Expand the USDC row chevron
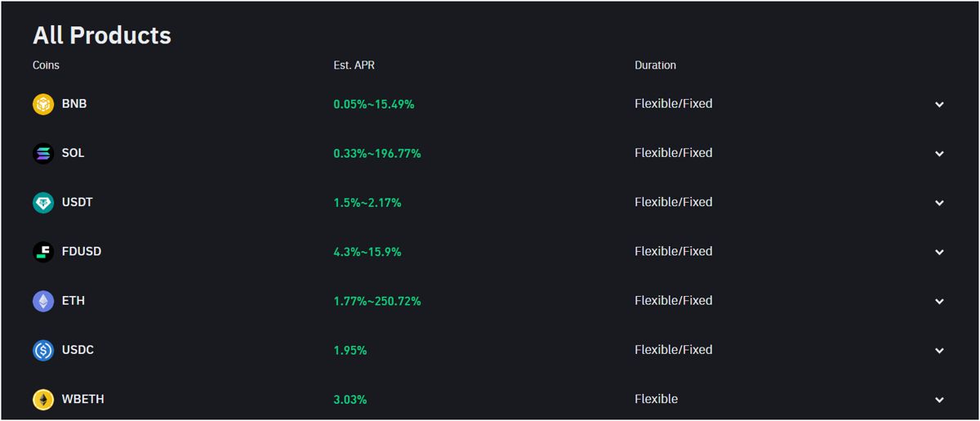980x421 pixels. click(x=939, y=351)
